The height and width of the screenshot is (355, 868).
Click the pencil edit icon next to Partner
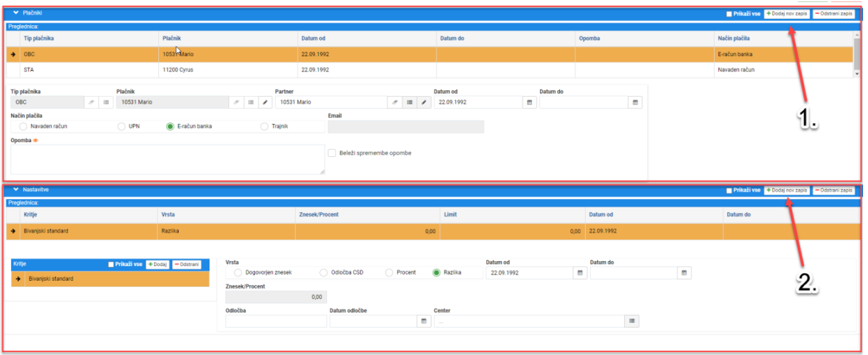pyautogui.click(x=424, y=102)
